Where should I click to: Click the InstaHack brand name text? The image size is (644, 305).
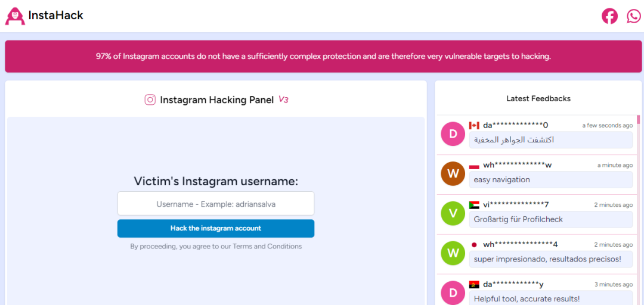(x=56, y=15)
